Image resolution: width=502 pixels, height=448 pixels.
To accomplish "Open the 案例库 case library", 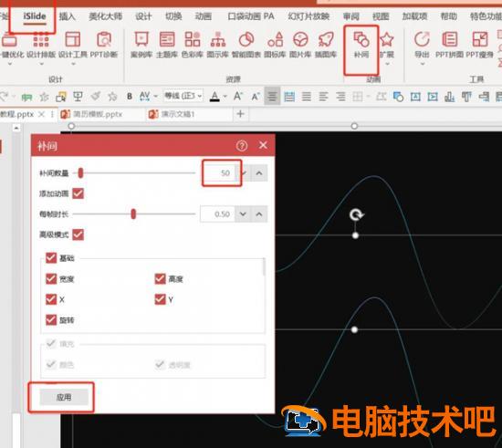I will pos(141,45).
